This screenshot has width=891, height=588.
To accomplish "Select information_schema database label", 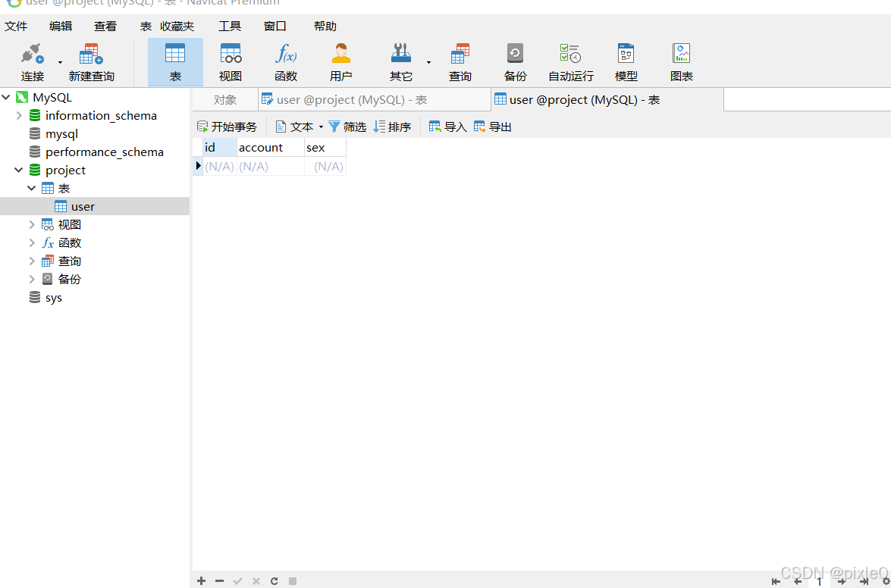I will [101, 116].
